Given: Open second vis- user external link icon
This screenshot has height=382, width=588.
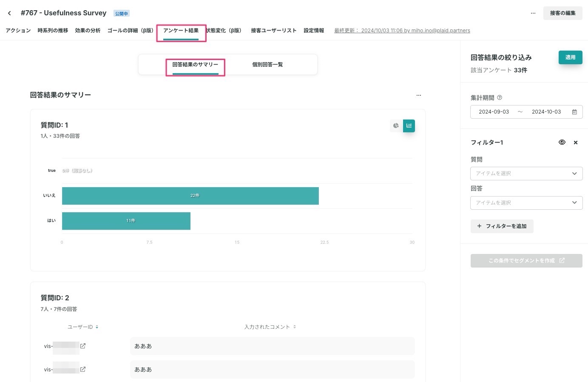Looking at the screenshot, I should (x=83, y=369).
